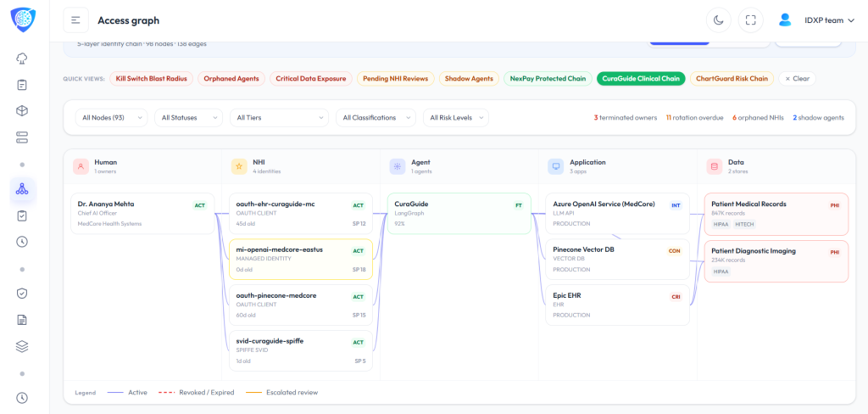Open the checked clipboard sidebar icon
The image size is (868, 414).
[x=22, y=215]
